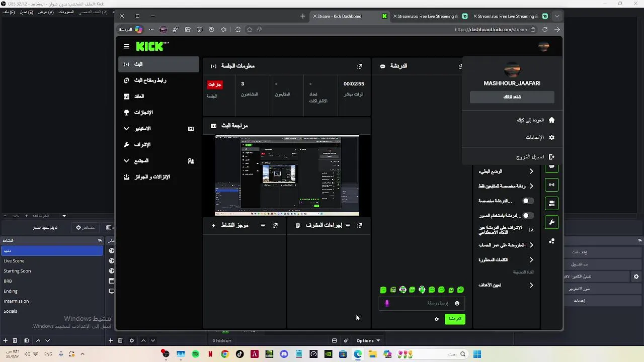Click sign out in profile menu

tap(512, 157)
